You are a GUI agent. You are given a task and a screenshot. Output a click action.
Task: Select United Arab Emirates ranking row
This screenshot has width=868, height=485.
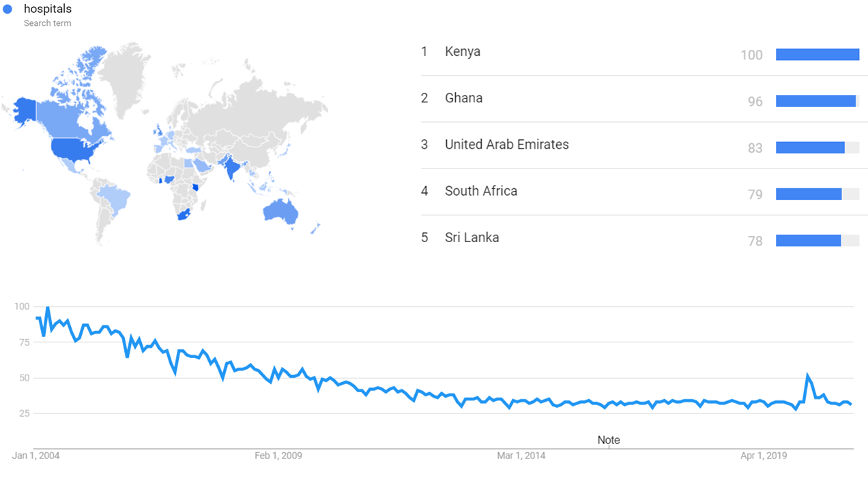(506, 145)
